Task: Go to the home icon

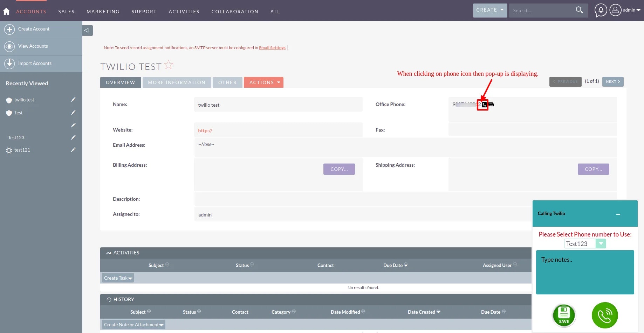Action: [6, 11]
